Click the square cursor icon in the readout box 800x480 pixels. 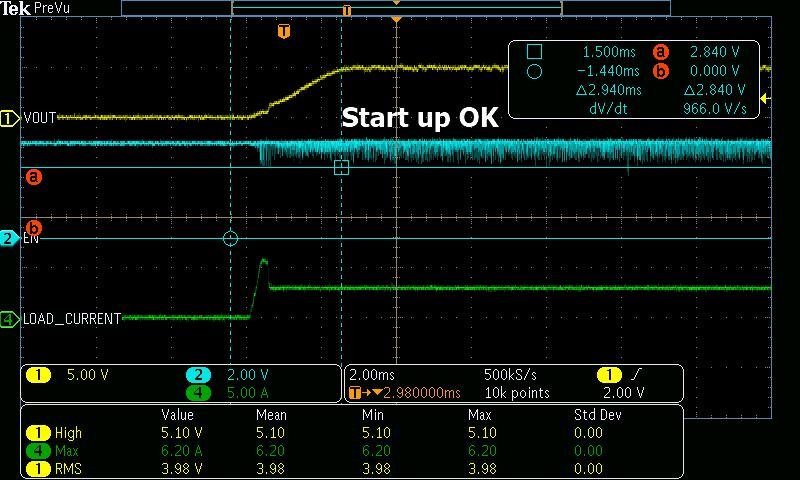[x=534, y=52]
